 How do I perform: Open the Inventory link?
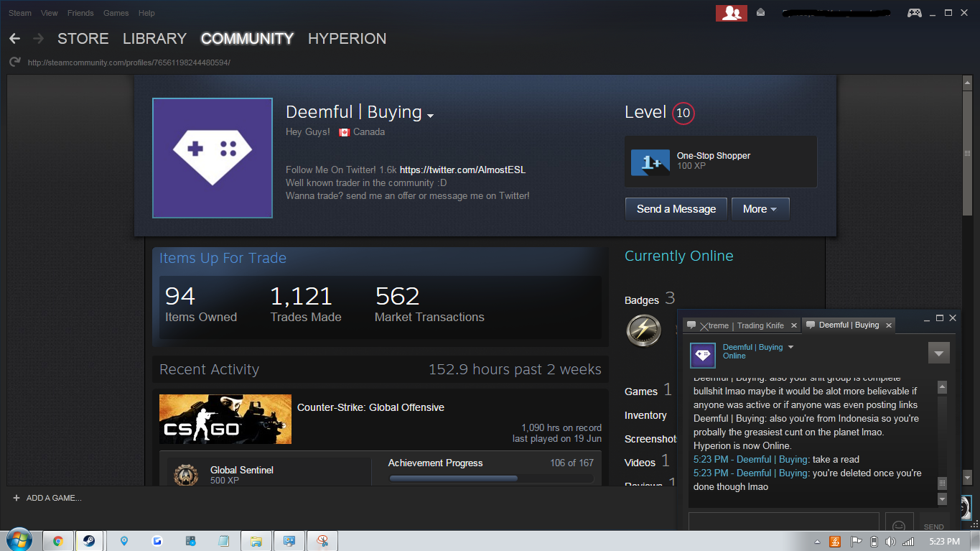coord(645,415)
